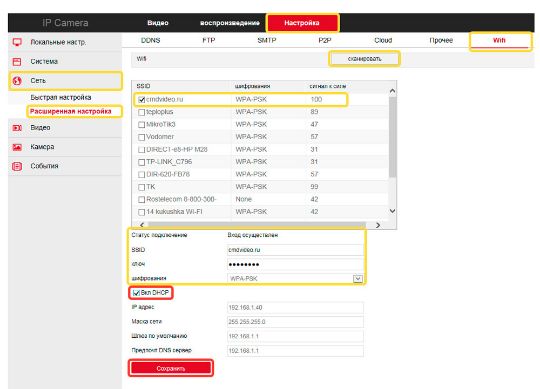Check the DIRECT-e8-HP M28 checkbox
Image resolution: width=540 pixels, height=389 pixels.
[141, 150]
